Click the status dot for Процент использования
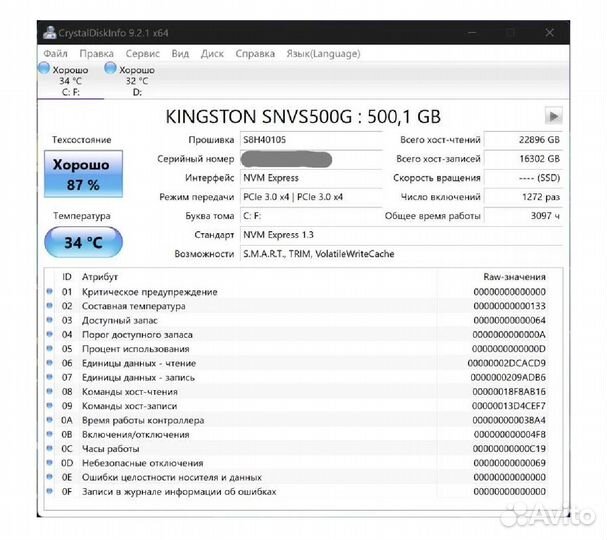Viewport: 607px width, 540px height. [x=50, y=348]
